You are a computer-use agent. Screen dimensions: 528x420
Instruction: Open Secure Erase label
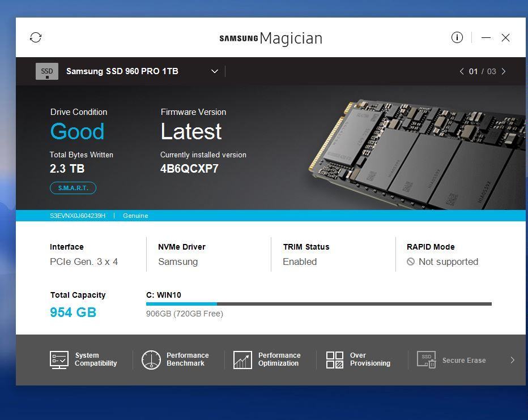pos(463,361)
